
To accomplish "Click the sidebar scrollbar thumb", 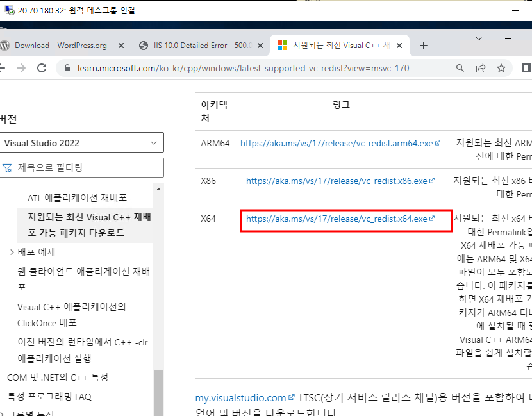I will pos(158,392).
